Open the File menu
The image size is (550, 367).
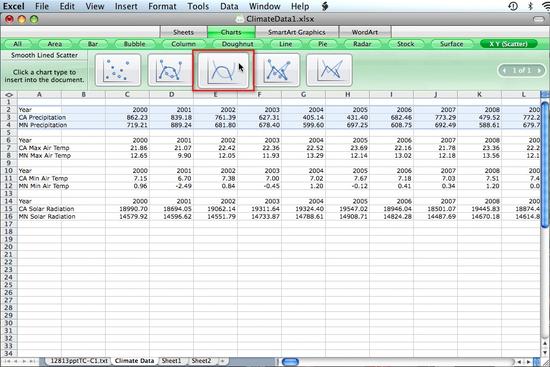42,6
